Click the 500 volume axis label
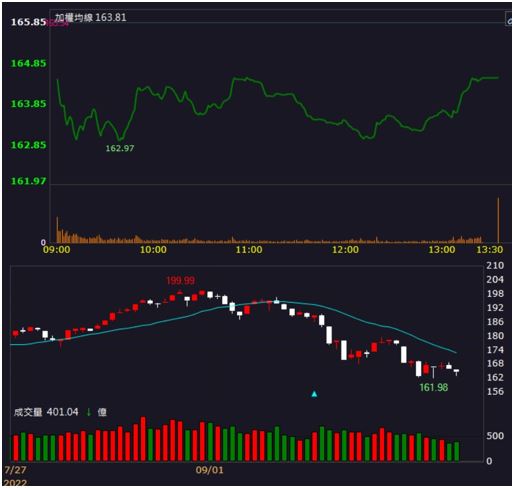This screenshot has width=516, height=488. point(495,436)
